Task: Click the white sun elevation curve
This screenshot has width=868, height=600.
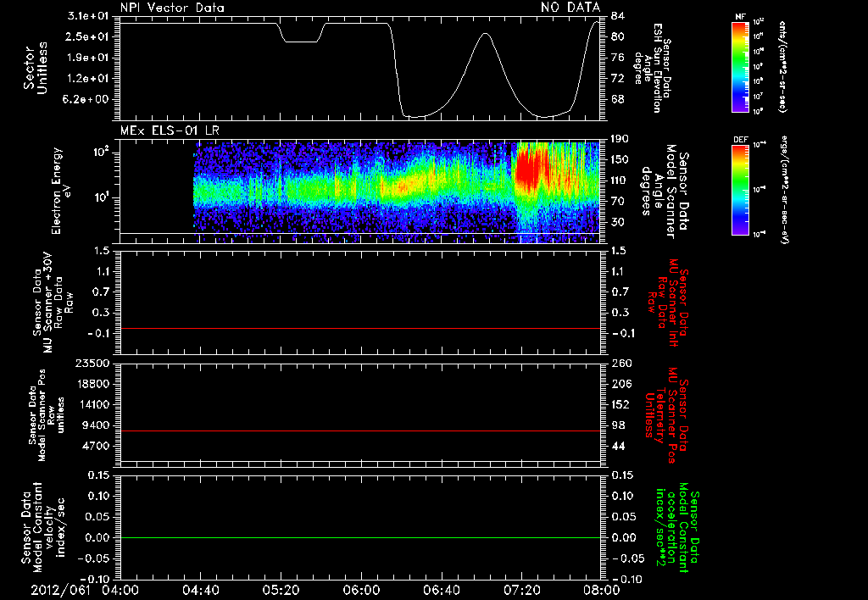Action: [486, 34]
